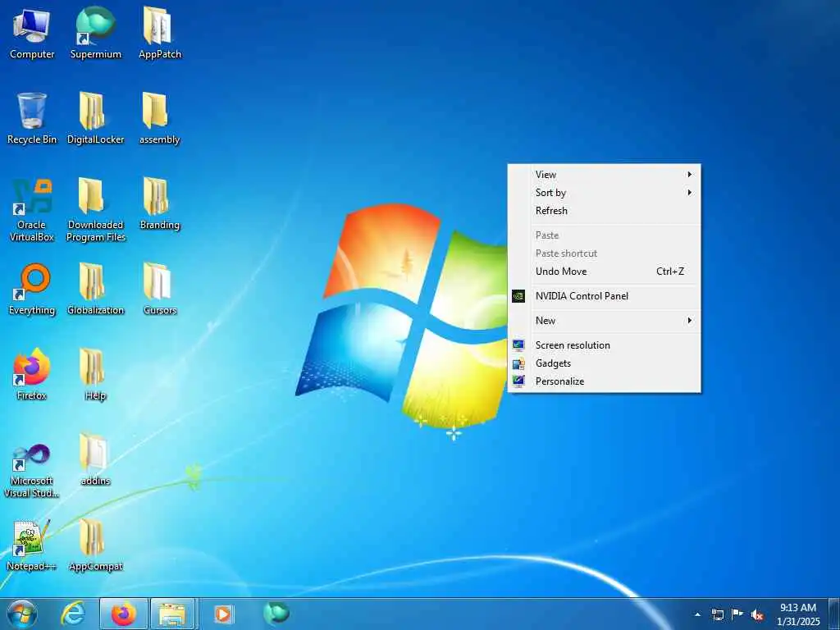The width and height of the screenshot is (840, 630).
Task: Click the Show desktop strip
Action: [834, 614]
